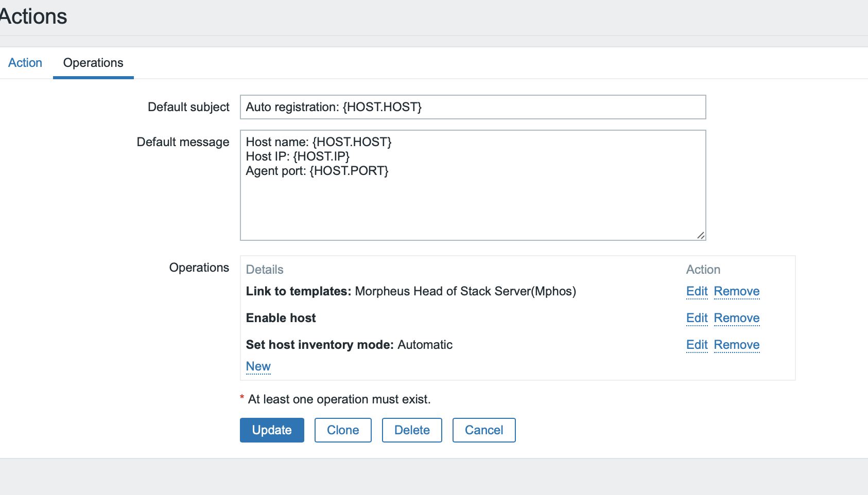Viewport: 868px width, 495px height.
Task: Remove the Link to templates operation
Action: [736, 291]
